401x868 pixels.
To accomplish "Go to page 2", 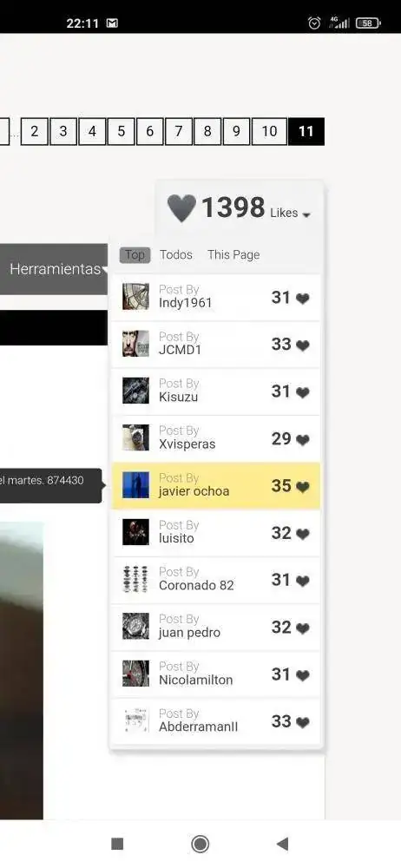I will tap(35, 131).
